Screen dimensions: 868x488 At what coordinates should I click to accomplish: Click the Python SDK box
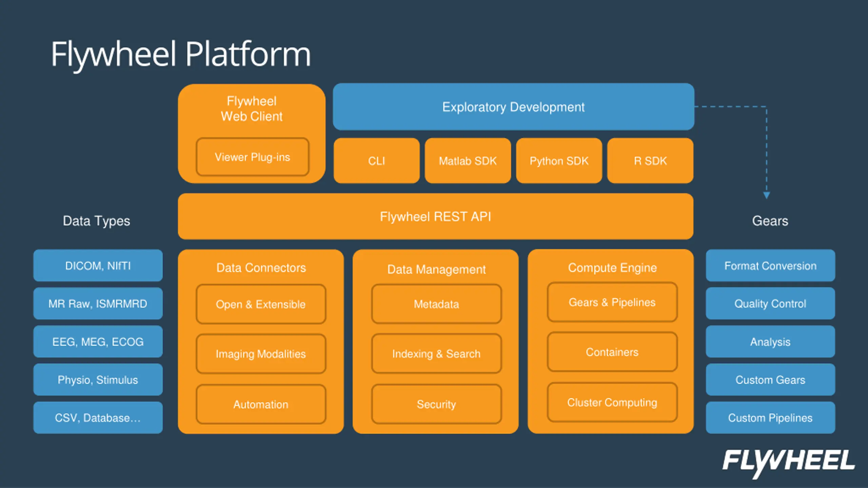coord(559,161)
